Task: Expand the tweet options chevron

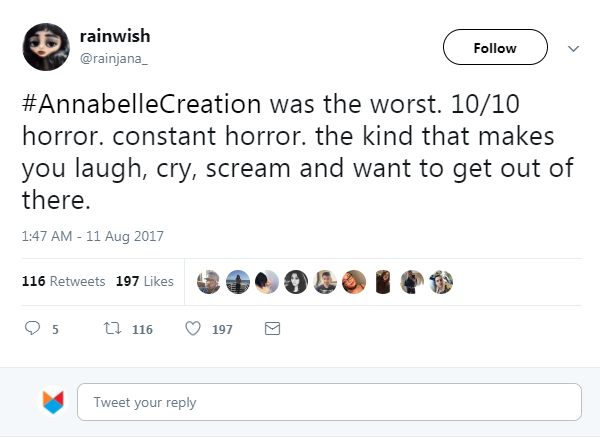Action: (x=574, y=48)
